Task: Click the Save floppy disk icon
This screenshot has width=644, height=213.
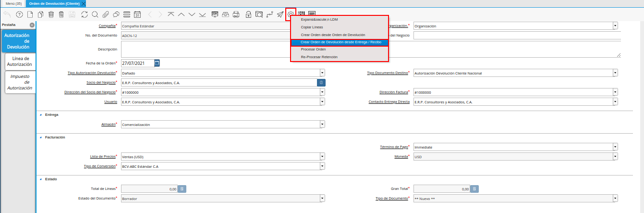Action: [72, 14]
